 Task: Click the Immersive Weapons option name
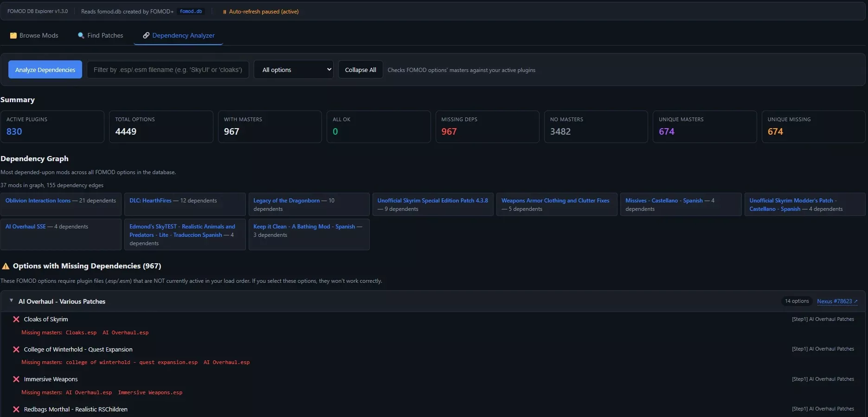[x=51, y=379]
